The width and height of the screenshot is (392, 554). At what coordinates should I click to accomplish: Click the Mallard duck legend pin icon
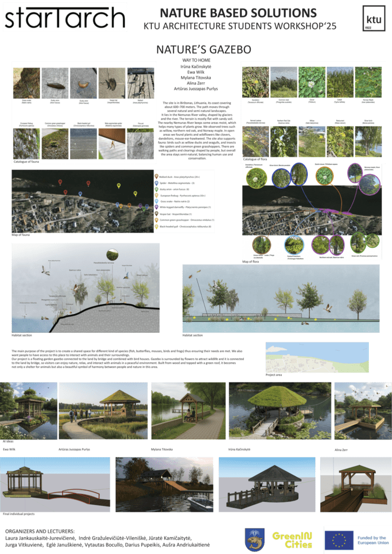[x=156, y=176]
